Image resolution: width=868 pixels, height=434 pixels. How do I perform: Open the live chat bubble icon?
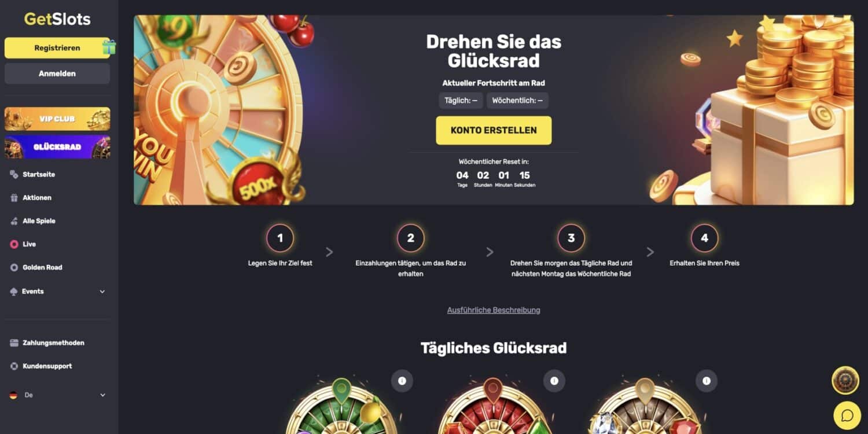point(847,415)
